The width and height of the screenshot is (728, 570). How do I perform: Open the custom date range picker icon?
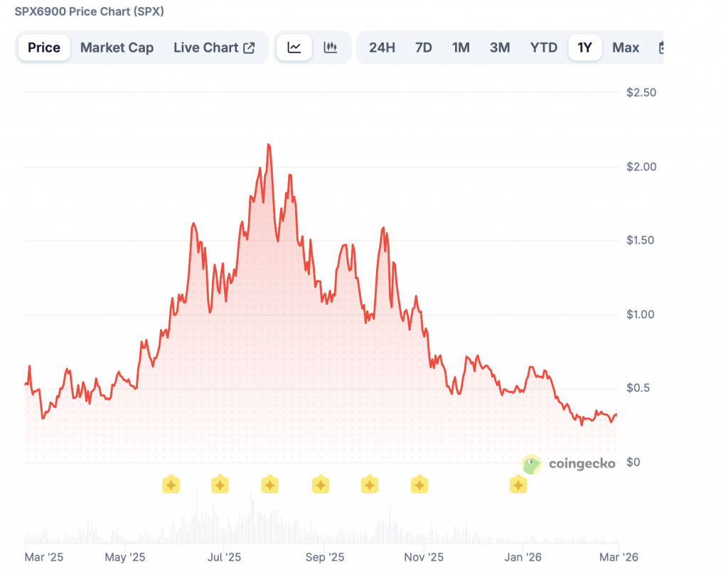[x=663, y=47]
